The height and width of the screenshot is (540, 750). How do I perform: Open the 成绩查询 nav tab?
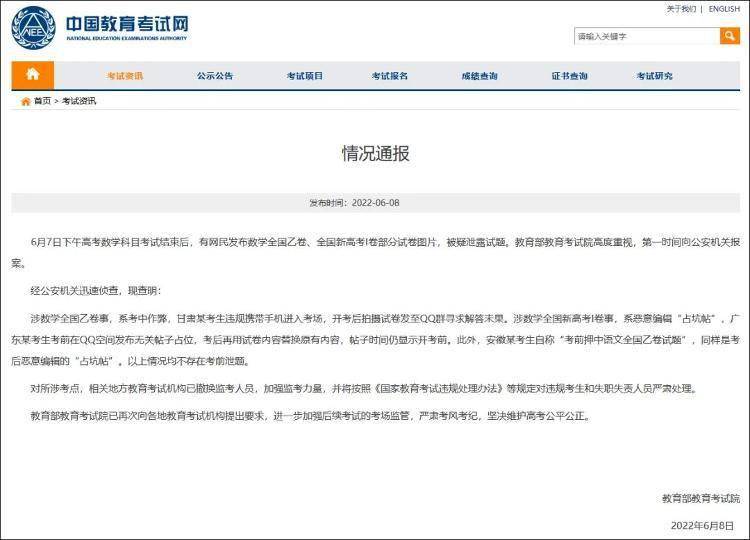point(479,76)
